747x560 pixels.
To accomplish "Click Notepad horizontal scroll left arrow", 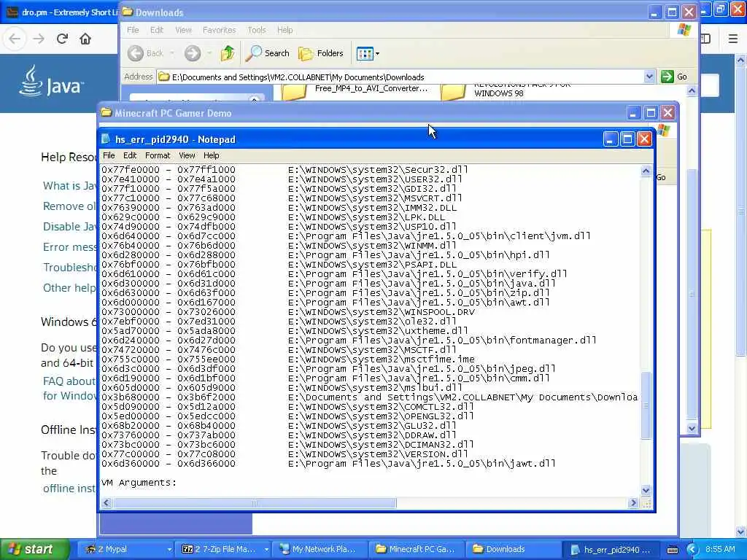I will 107,503.
